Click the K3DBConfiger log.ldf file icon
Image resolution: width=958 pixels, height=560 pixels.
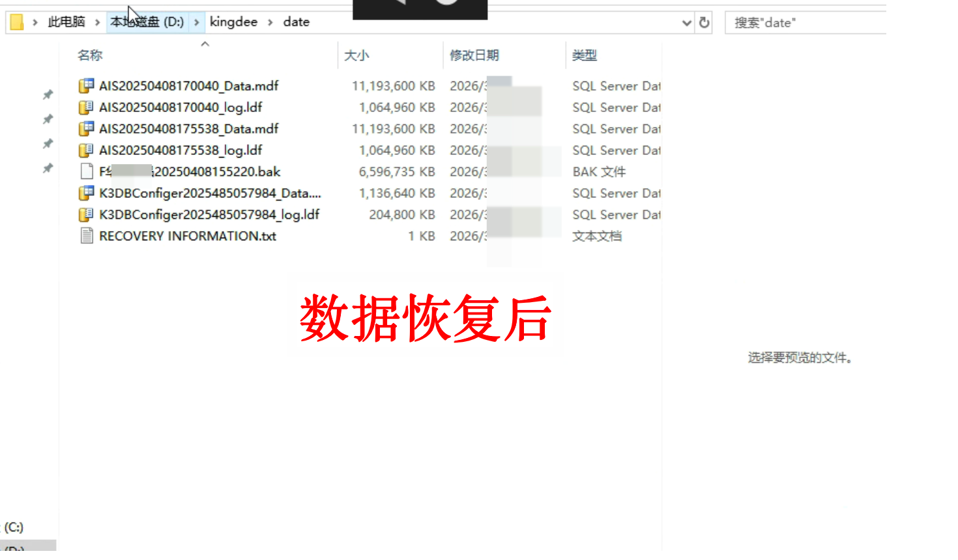pos(86,215)
